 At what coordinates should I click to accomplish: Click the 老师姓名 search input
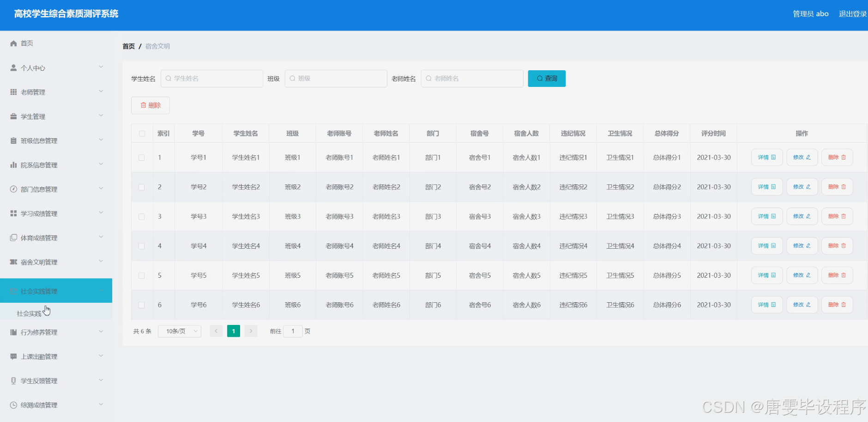pyautogui.click(x=472, y=79)
